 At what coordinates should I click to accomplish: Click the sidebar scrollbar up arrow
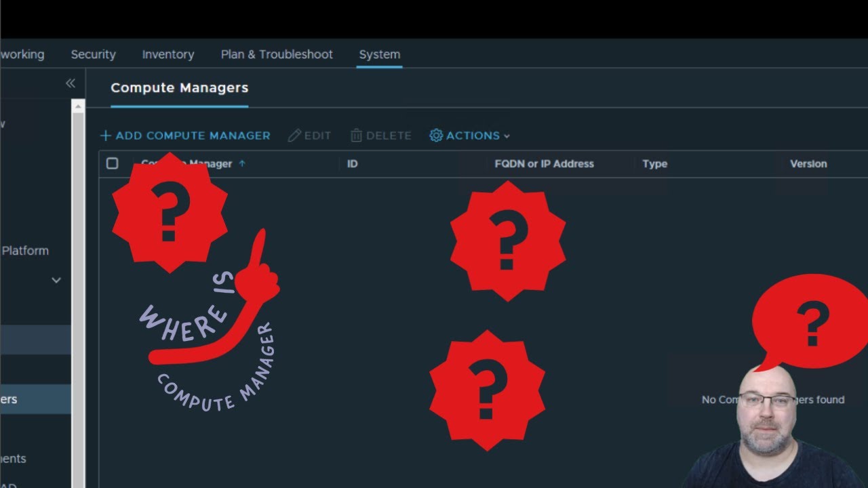78,106
